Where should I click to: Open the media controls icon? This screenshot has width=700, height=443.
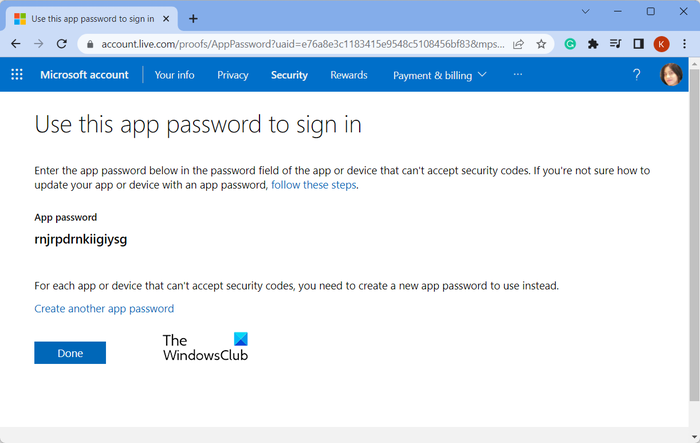point(616,44)
